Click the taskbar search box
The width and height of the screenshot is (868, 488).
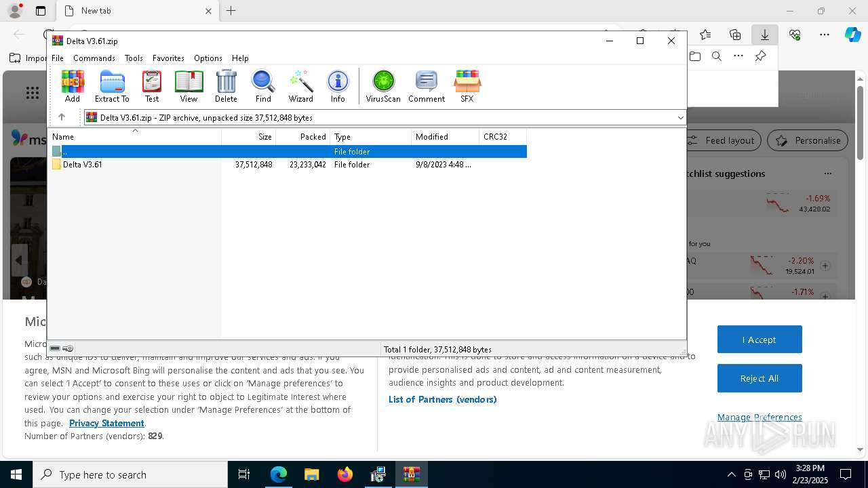point(130,474)
